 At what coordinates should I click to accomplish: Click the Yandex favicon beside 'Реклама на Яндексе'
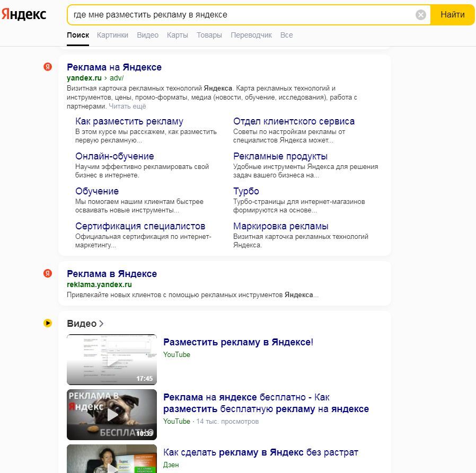[48, 67]
